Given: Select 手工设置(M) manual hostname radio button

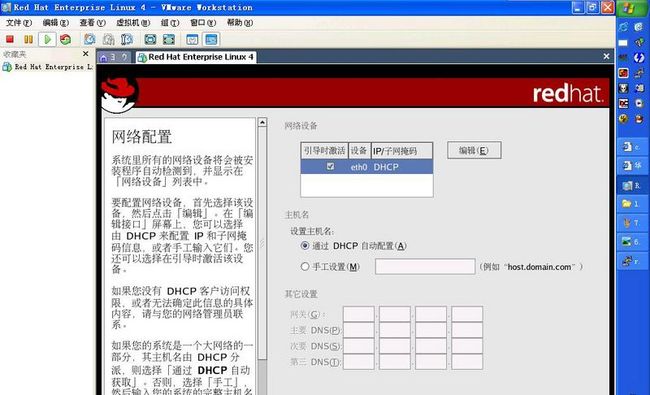Looking at the screenshot, I should click(x=305, y=267).
